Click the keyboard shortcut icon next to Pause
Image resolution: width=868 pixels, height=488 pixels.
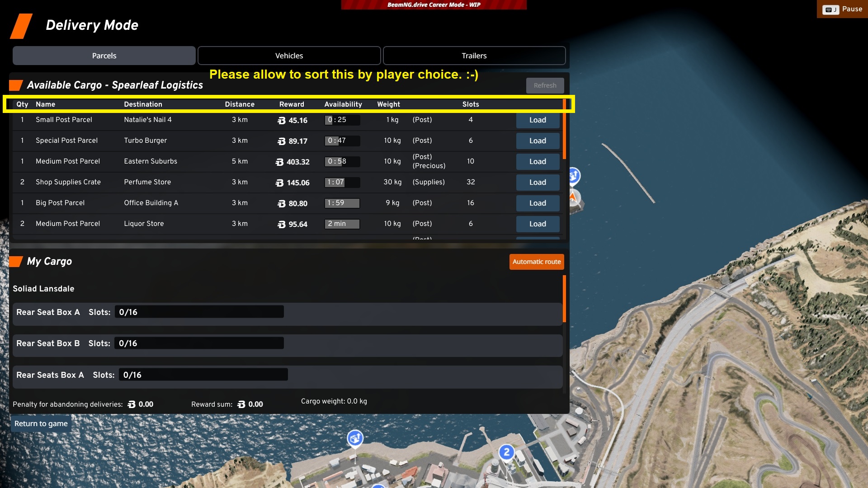click(x=830, y=9)
